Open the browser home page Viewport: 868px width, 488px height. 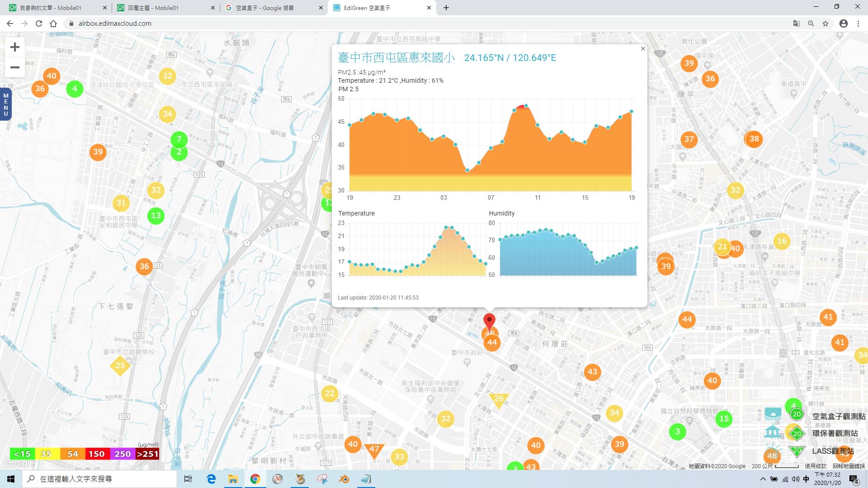point(53,23)
